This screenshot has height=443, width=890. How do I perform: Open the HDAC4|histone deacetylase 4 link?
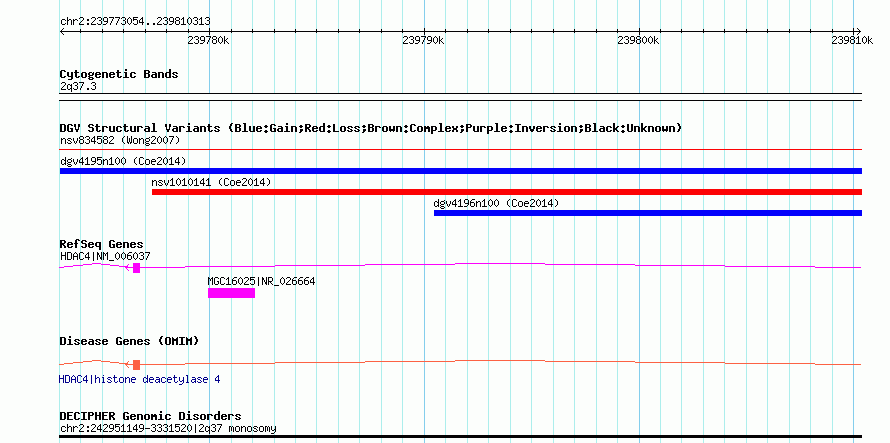pyautogui.click(x=140, y=379)
